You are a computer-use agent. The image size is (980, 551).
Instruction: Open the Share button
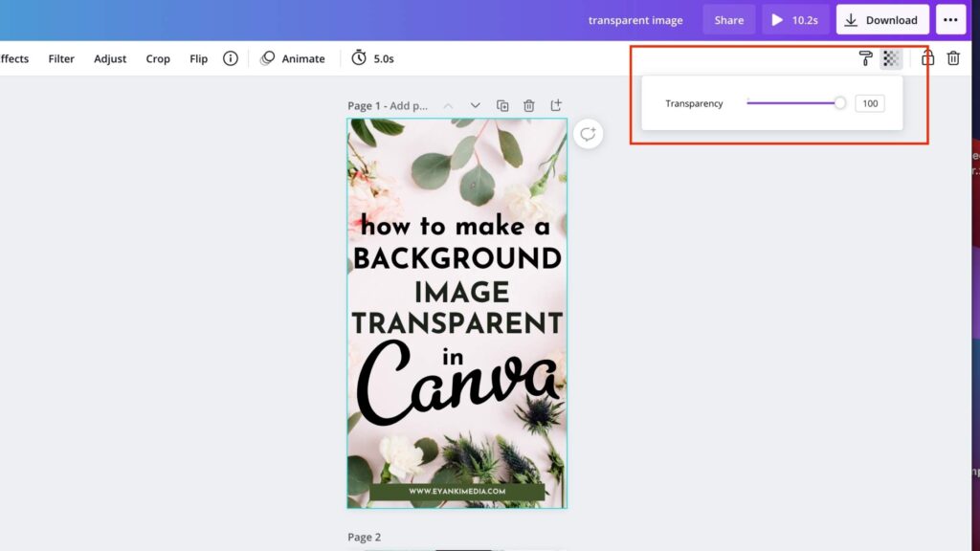pyautogui.click(x=728, y=19)
